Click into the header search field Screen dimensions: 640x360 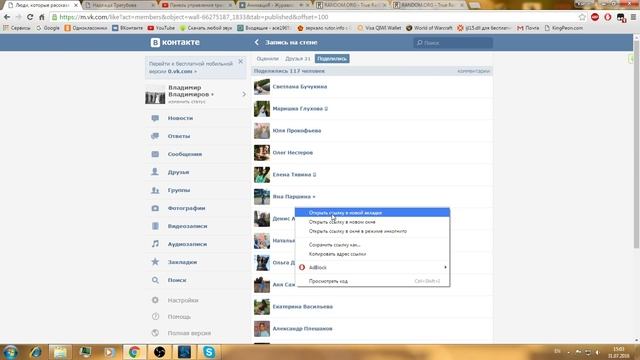(x=453, y=42)
